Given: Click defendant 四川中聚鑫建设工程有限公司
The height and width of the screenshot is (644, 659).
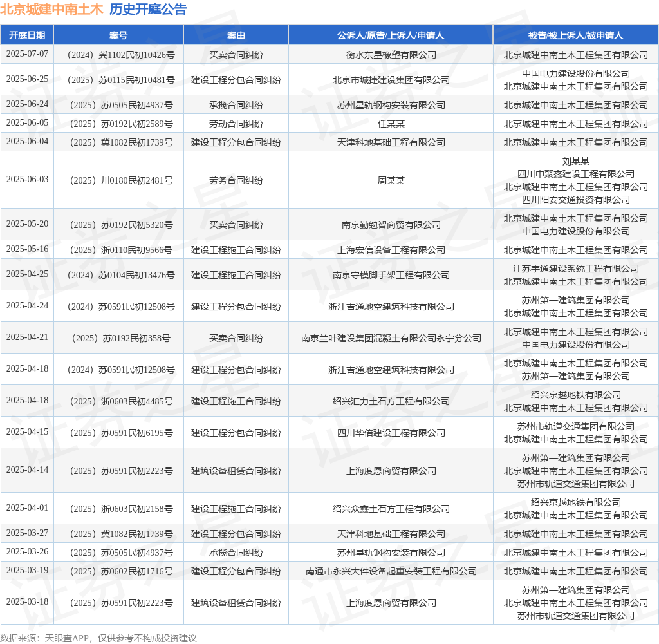Looking at the screenshot, I should click(x=576, y=174).
